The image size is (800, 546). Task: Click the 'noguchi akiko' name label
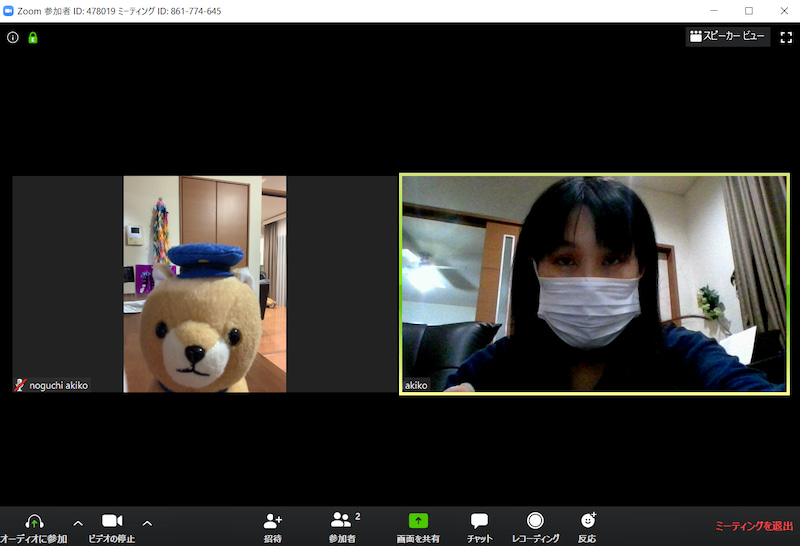click(x=59, y=385)
